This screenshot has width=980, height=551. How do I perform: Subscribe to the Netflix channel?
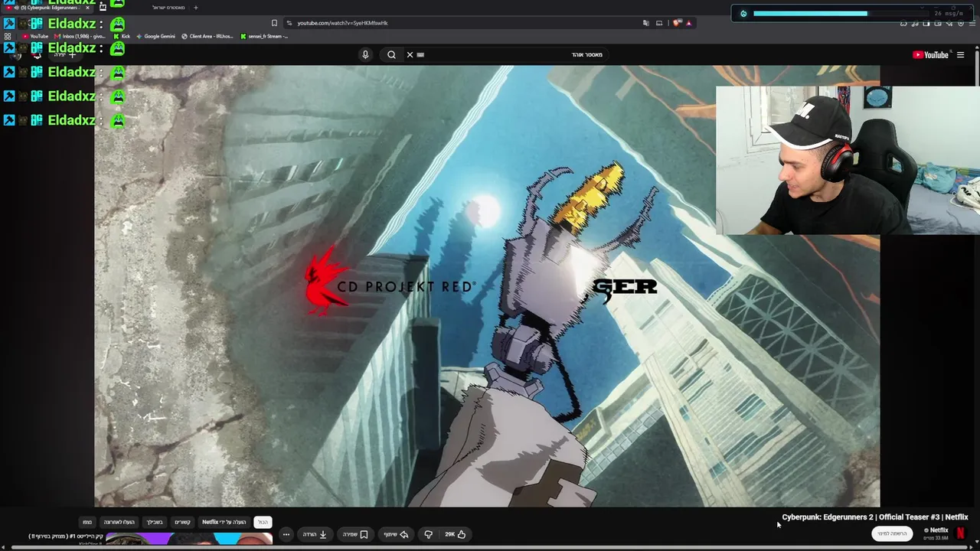point(892,533)
